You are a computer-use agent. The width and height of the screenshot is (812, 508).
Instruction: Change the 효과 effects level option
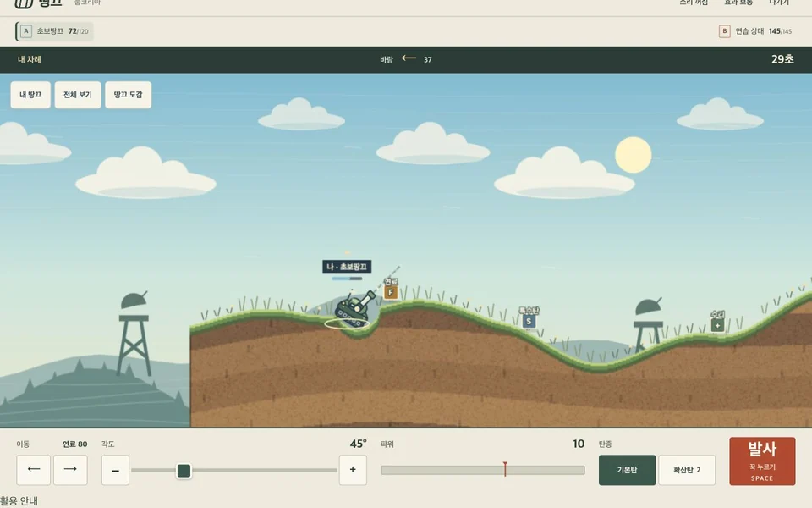point(738,3)
